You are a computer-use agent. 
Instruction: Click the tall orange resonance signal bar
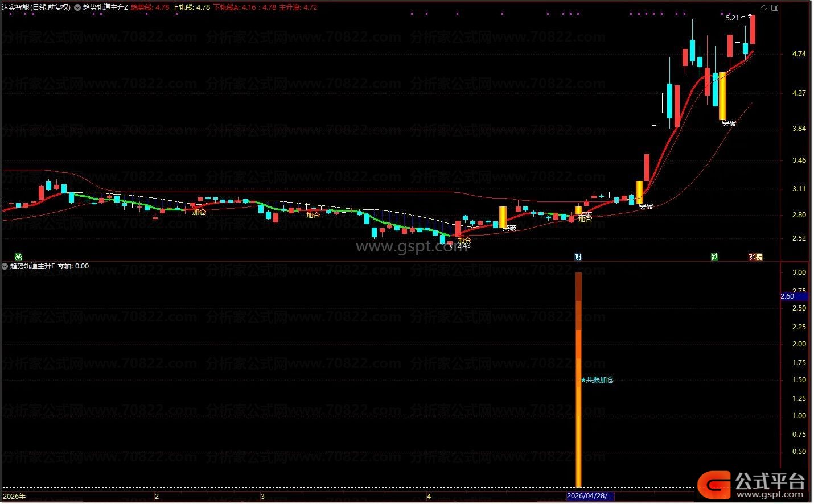(x=579, y=379)
